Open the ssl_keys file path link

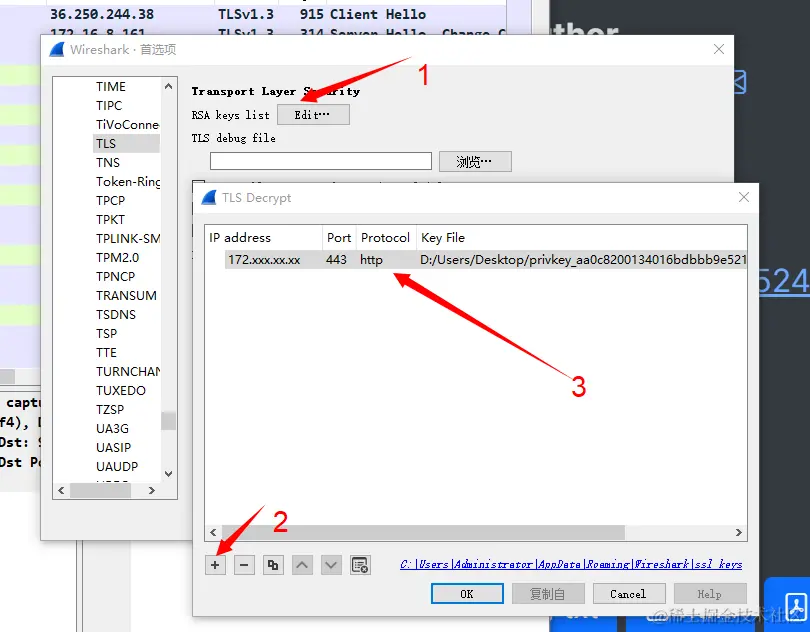[571, 564]
